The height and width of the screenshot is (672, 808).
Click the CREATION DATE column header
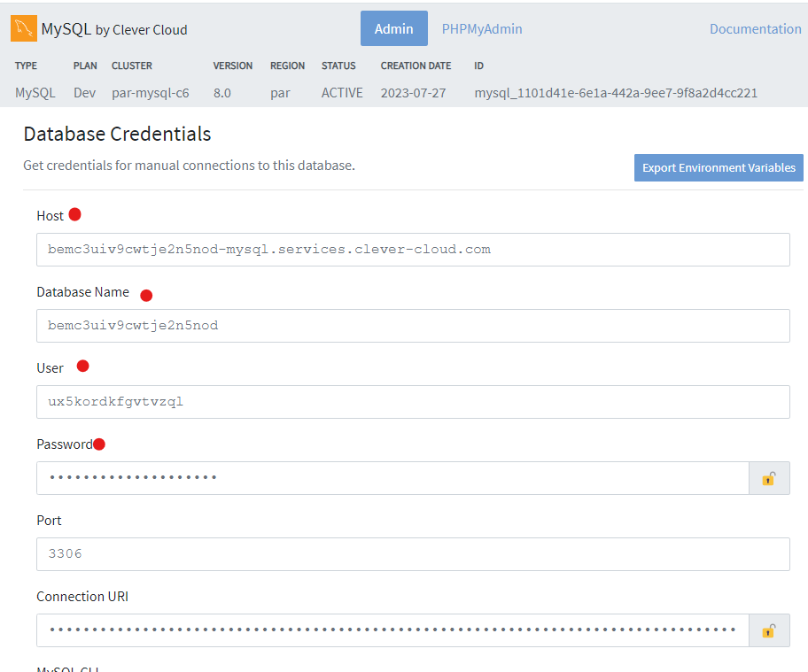[416, 66]
